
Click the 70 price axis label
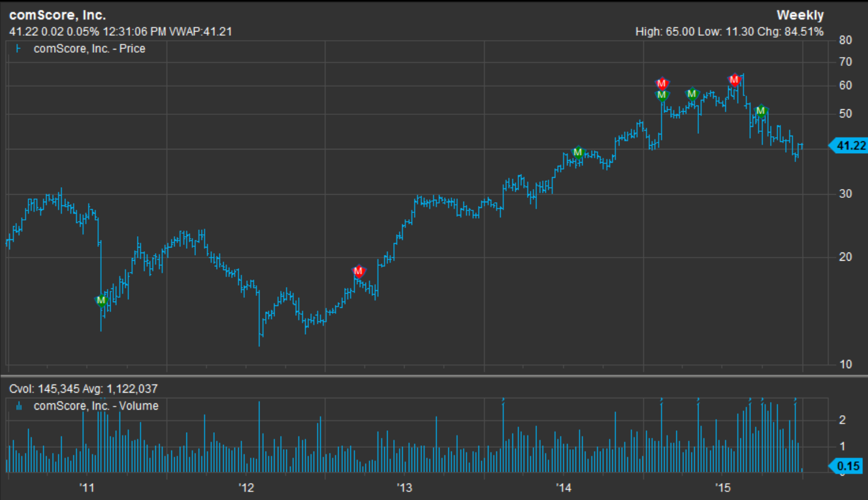coord(845,62)
